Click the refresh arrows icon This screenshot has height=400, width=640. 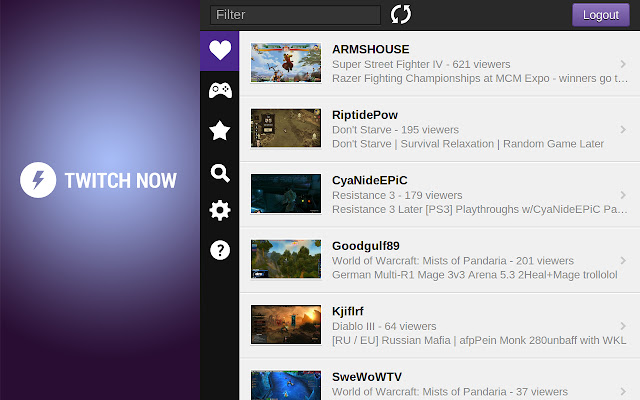[401, 15]
